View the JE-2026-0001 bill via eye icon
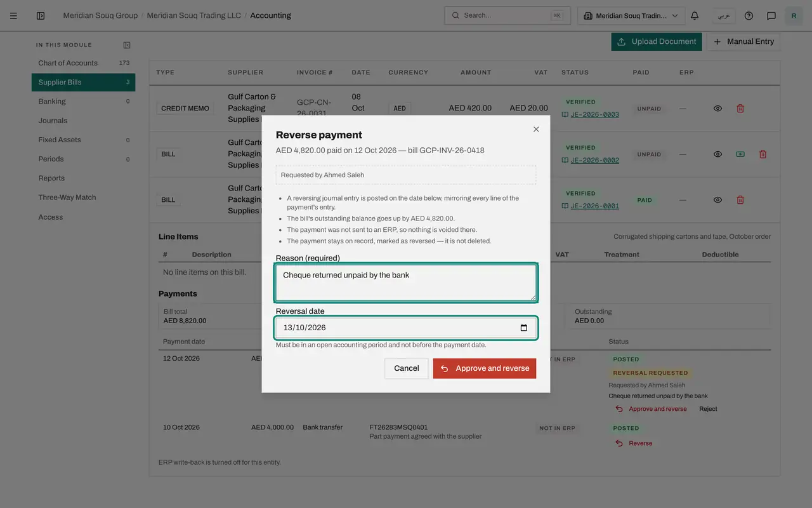812x508 pixels. (x=717, y=200)
